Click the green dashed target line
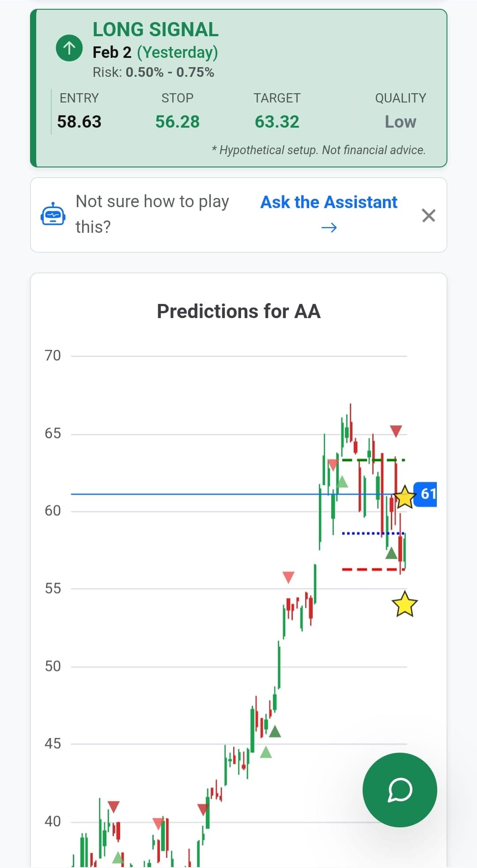 click(x=353, y=460)
